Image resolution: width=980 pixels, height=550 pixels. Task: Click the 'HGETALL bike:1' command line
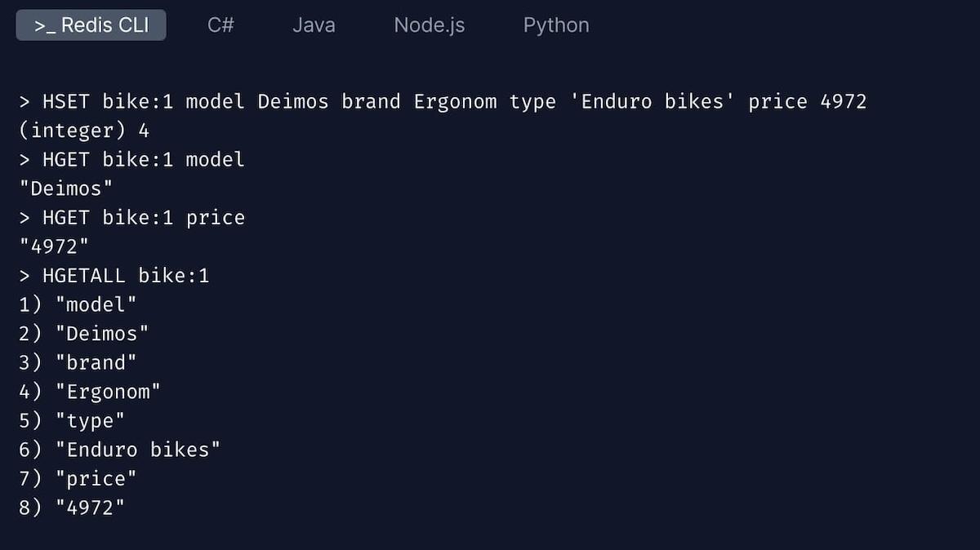coord(114,276)
